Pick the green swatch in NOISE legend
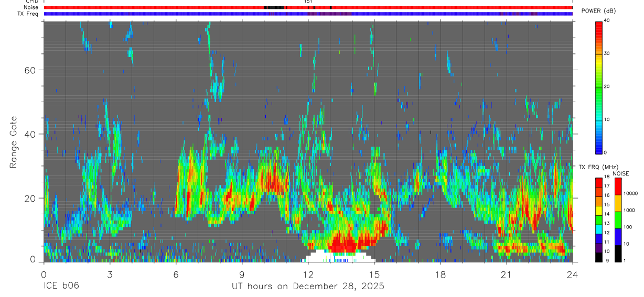Image resolution: width=644 pixels, height=297 pixels. coord(618,220)
